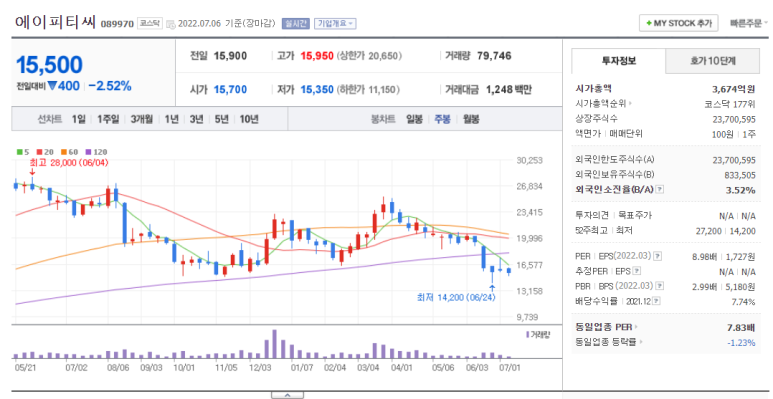Click the 외국인소진율 value 3.52%
Viewport: 773px width, 399px height.
pyautogui.click(x=740, y=190)
